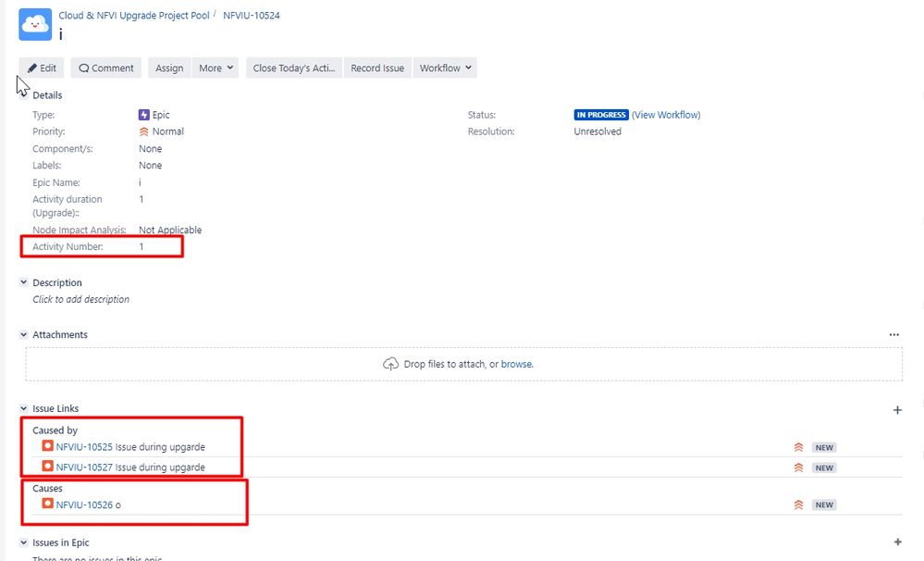
Task: Collapse the Description section
Action: tap(23, 282)
